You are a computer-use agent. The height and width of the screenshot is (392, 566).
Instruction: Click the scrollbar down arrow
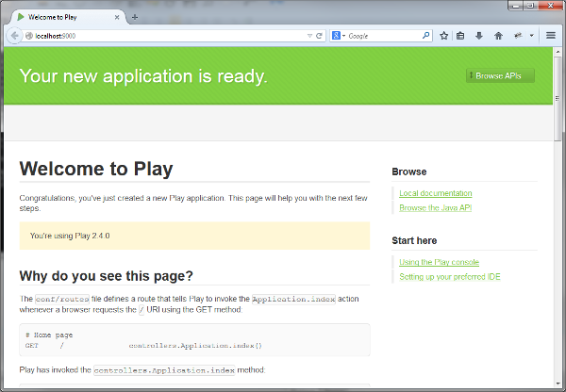[x=558, y=384]
